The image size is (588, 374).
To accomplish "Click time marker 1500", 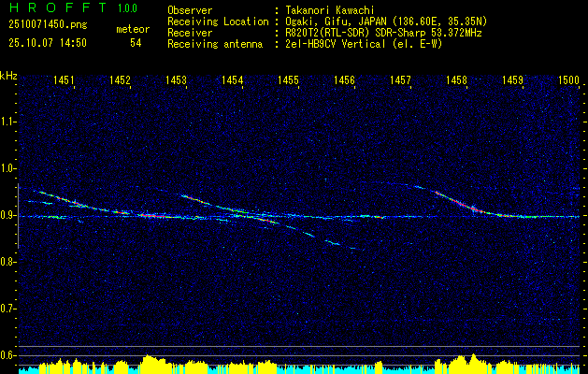I will [569, 79].
